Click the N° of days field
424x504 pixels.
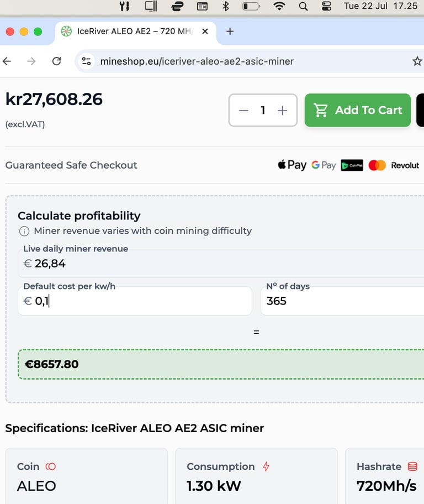point(342,301)
